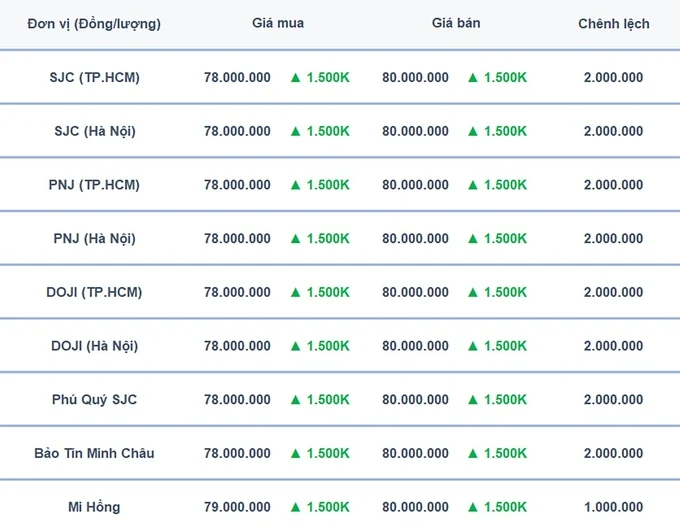Image resolution: width=680 pixels, height=528 pixels.
Task: Click the green up arrow for Mi Hồng sell price
Action: (473, 507)
